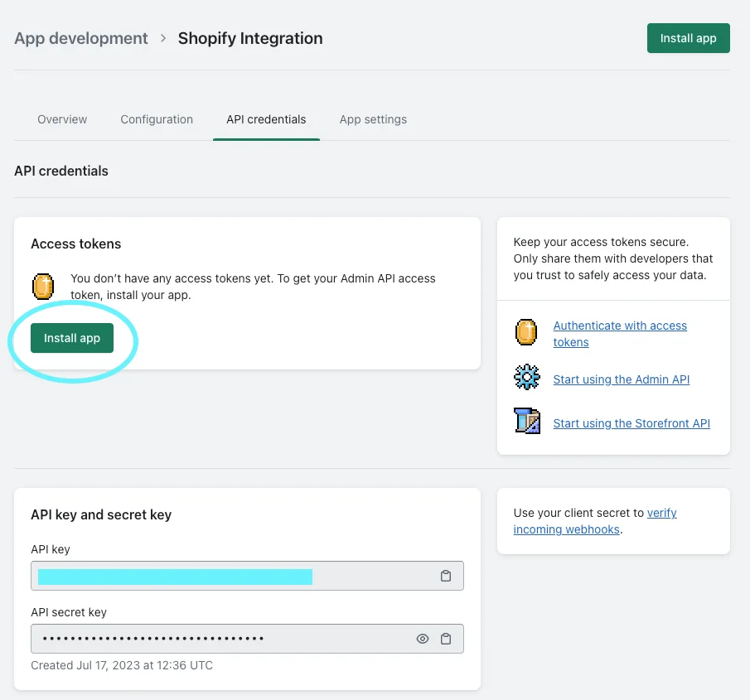Follow the verify incoming webhooks link
The height and width of the screenshot is (700, 750).
(595, 521)
